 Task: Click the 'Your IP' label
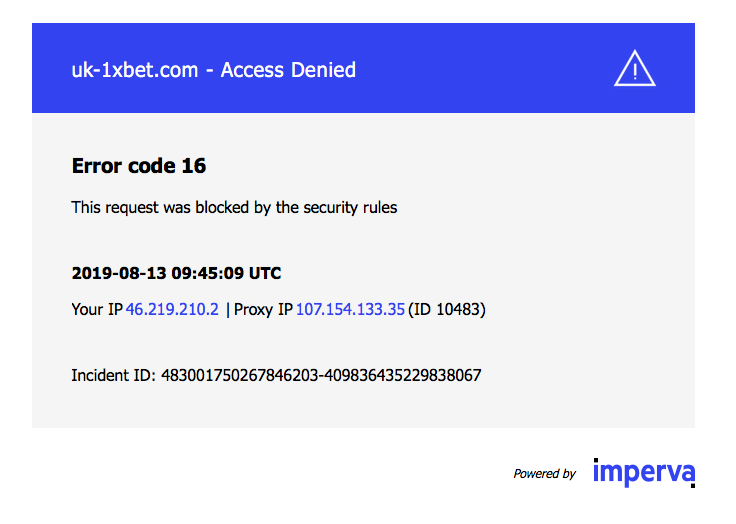point(97,309)
